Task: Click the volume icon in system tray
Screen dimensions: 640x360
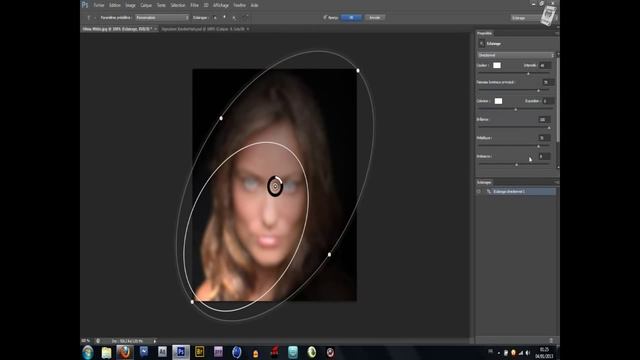Action: tap(528, 353)
